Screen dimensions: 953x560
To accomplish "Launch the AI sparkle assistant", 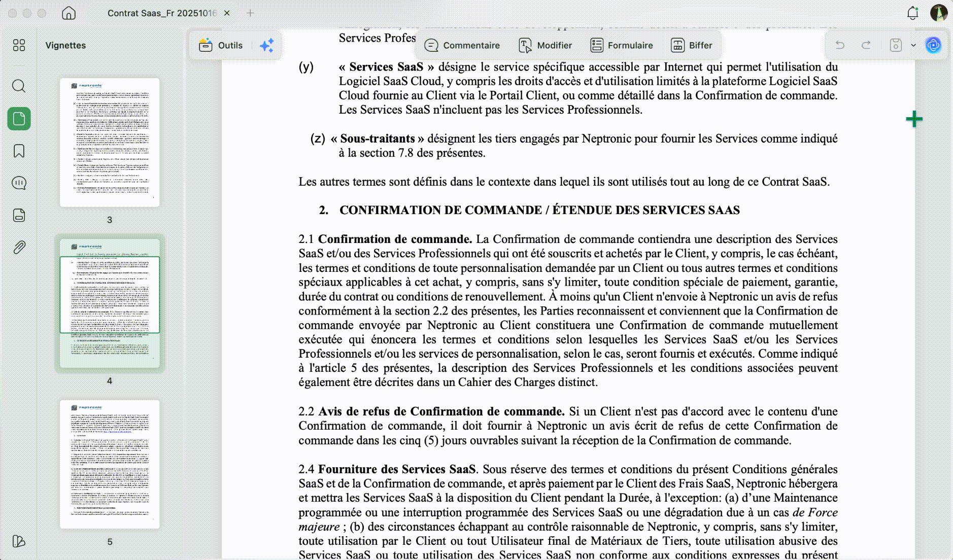I will (x=267, y=45).
